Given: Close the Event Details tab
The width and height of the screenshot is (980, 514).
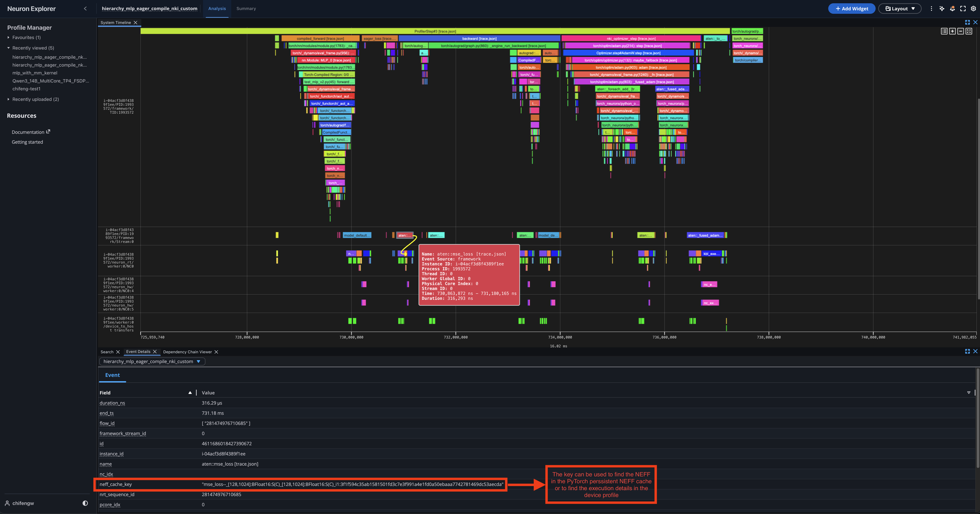Looking at the screenshot, I should tap(155, 351).
